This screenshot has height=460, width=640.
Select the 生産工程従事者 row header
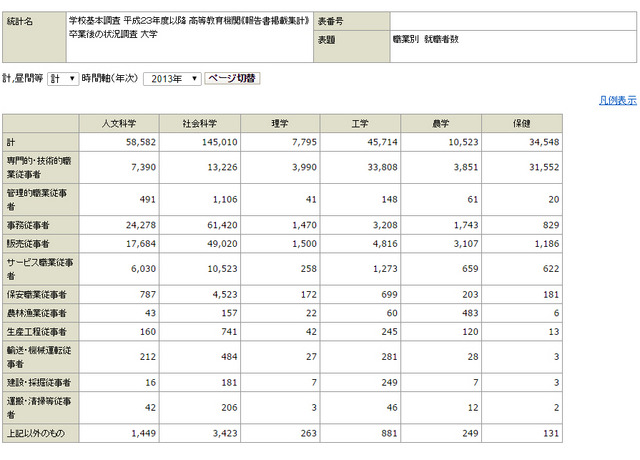click(40, 331)
